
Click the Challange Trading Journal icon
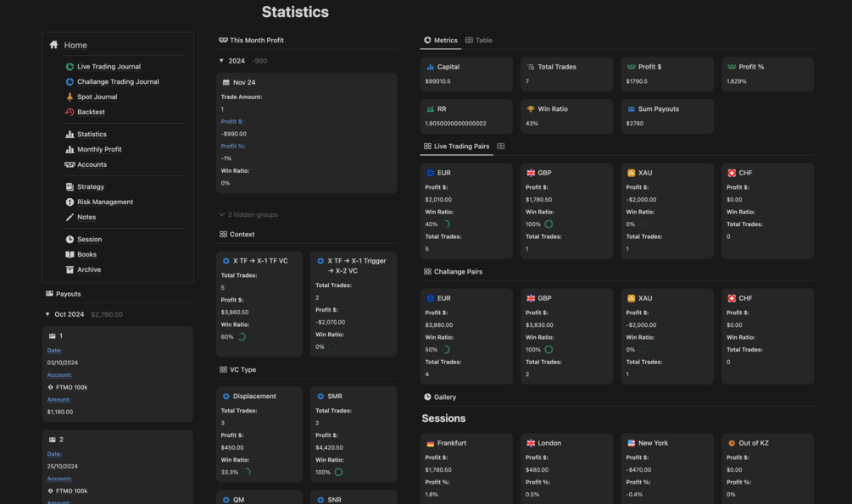coord(70,81)
